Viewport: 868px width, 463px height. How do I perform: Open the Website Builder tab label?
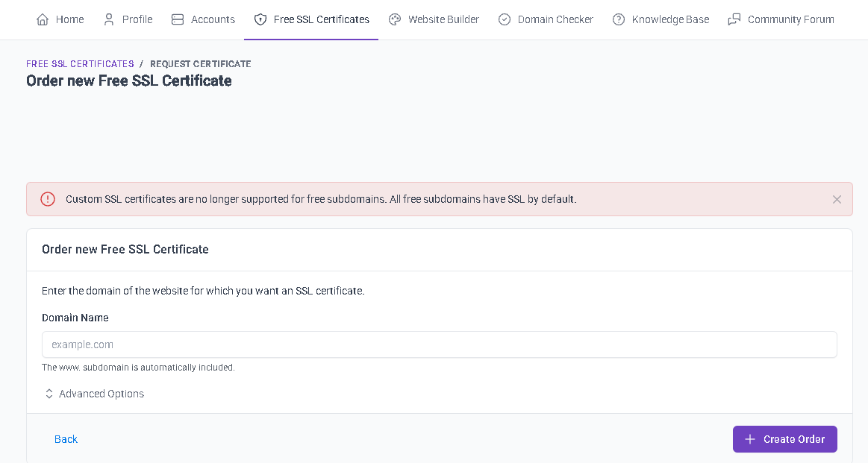click(443, 20)
